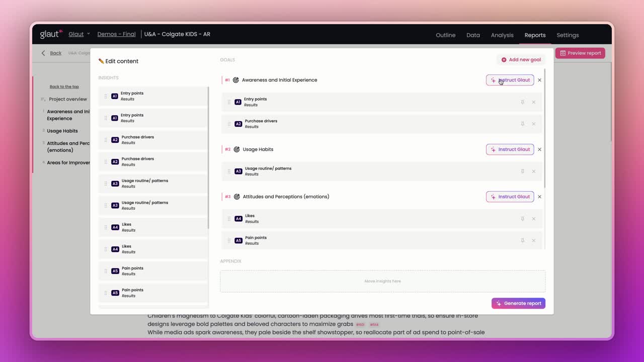Pin Pain points insight in goal #3
The width and height of the screenshot is (644, 362).
point(522,240)
